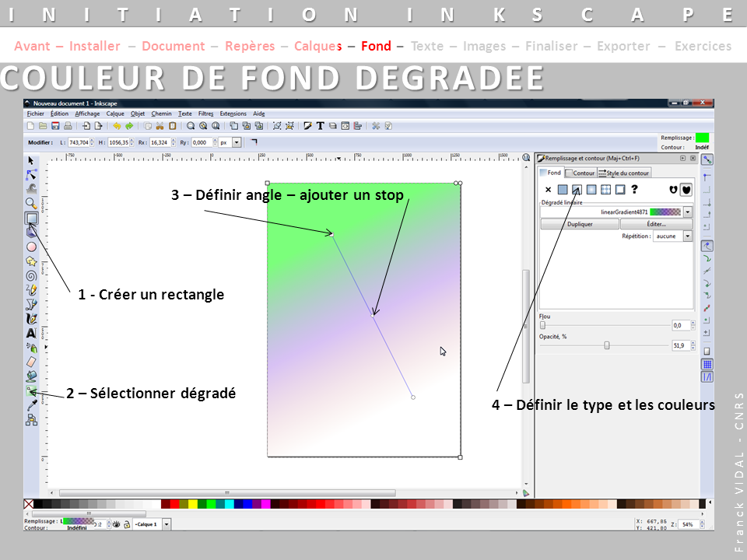The image size is (747, 560).
Task: Select the Eraser tool
Action: [x=31, y=362]
